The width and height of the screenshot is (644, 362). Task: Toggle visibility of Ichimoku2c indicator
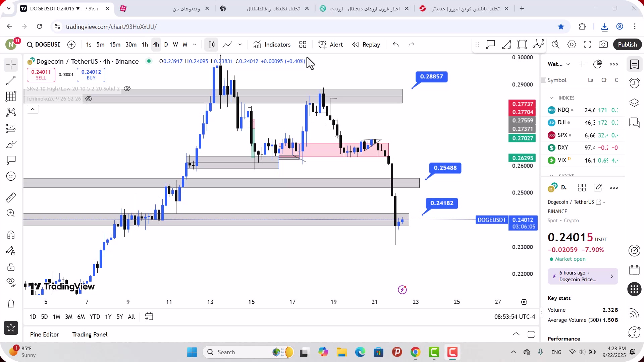[89, 99]
